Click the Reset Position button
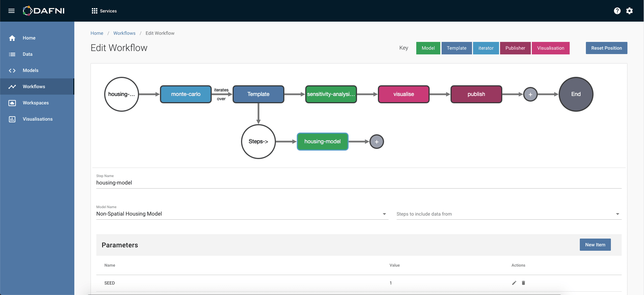The image size is (644, 295). click(606, 48)
